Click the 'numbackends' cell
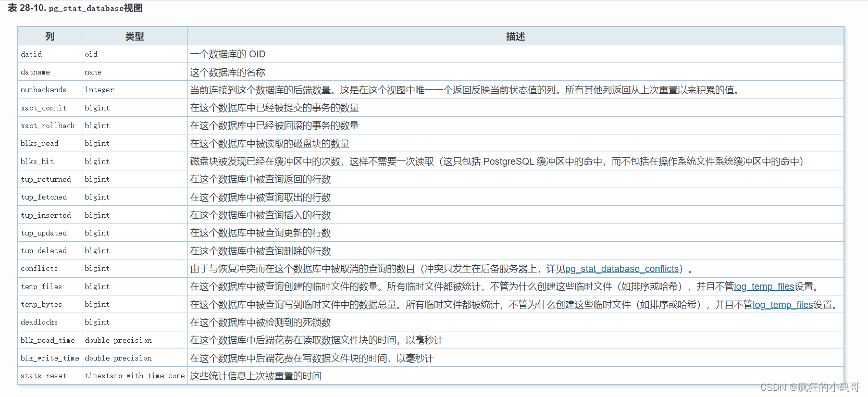The height and width of the screenshot is (397, 868). 50,90
